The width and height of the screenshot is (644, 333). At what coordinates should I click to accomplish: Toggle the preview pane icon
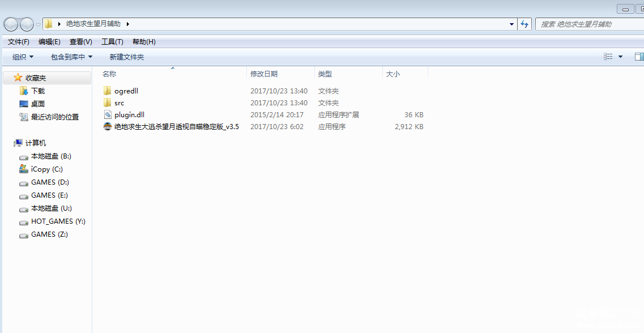(x=639, y=57)
